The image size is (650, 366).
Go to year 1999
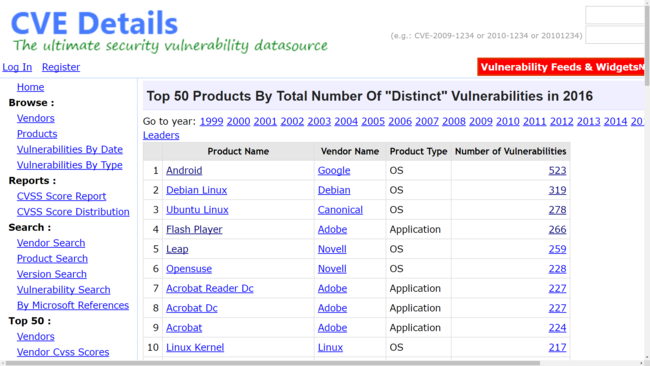[x=211, y=121]
